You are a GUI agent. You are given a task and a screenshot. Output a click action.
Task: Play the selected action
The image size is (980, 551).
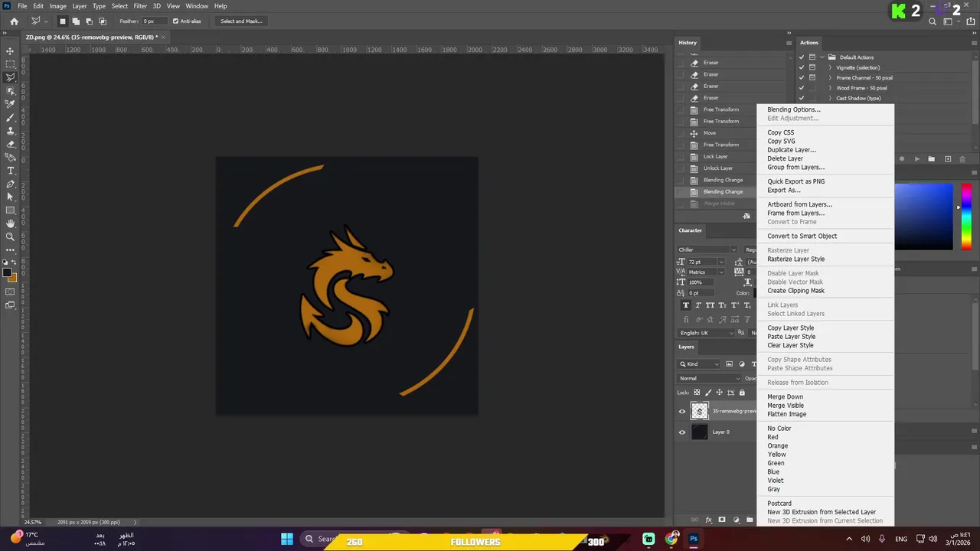[x=916, y=159]
